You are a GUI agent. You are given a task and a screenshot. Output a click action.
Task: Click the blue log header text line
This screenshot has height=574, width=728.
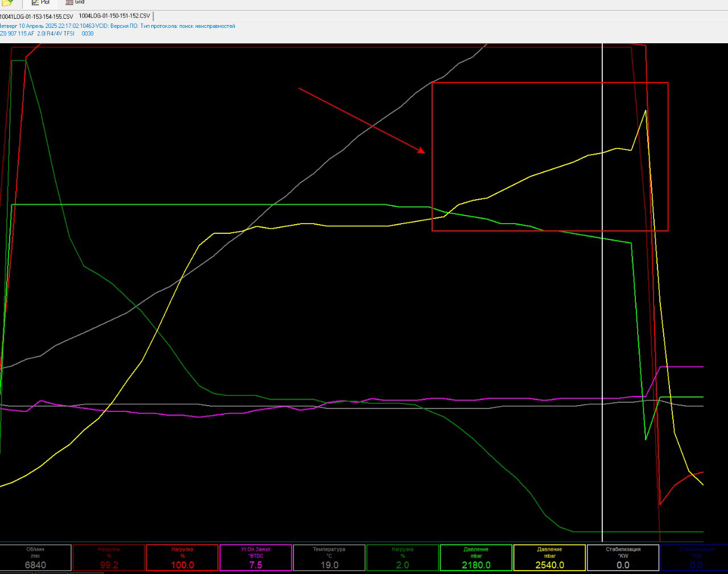(117, 26)
